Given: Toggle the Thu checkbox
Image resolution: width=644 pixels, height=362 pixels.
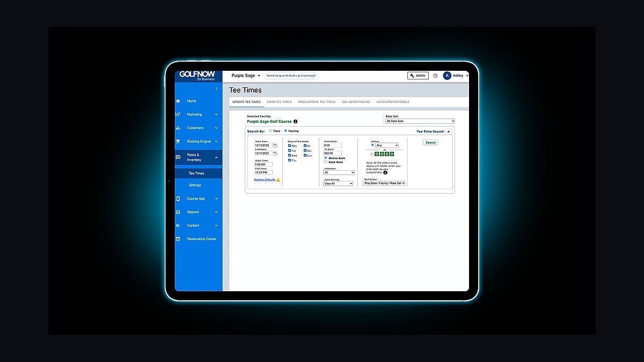Looking at the screenshot, I should (290, 160).
